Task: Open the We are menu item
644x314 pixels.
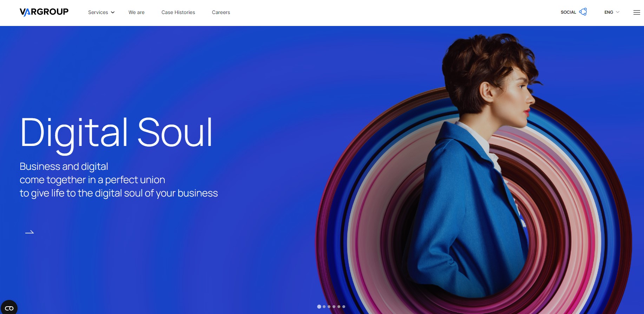Action: [137, 12]
